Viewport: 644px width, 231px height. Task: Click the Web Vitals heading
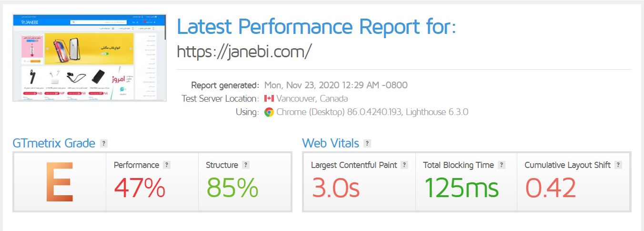330,143
